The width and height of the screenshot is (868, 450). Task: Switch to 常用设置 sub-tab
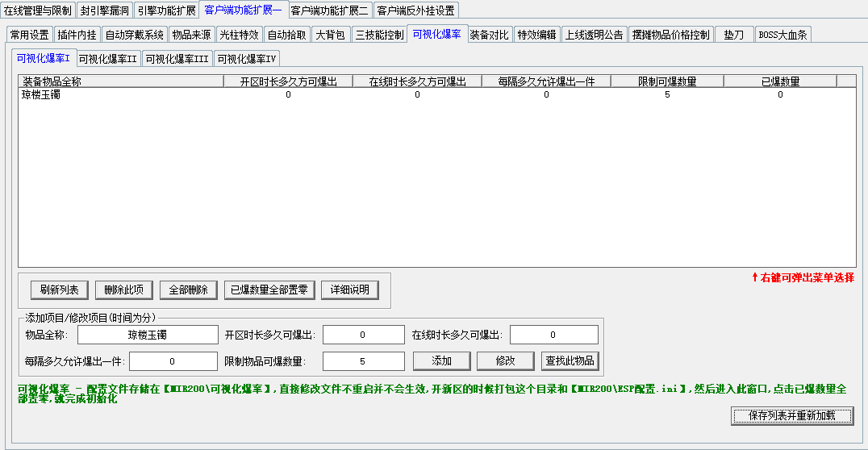30,35
